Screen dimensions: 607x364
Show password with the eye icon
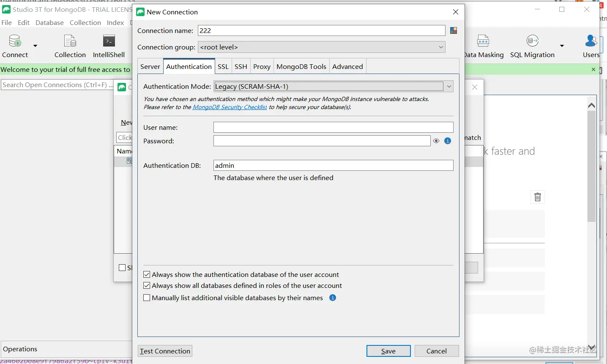coord(436,141)
